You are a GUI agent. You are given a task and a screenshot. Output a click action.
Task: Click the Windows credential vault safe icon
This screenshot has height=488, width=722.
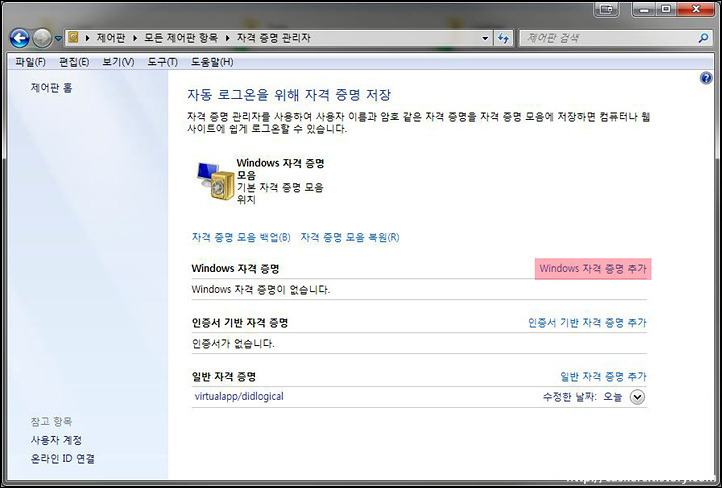[215, 181]
